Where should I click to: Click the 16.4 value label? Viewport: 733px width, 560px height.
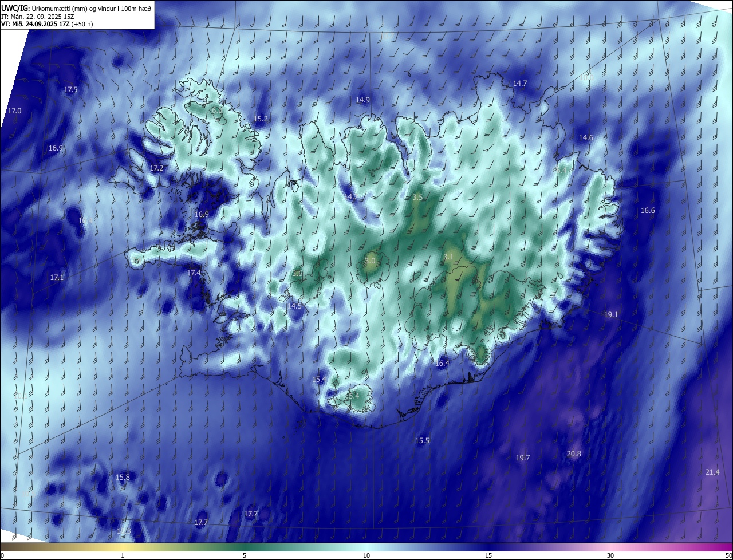coord(442,363)
